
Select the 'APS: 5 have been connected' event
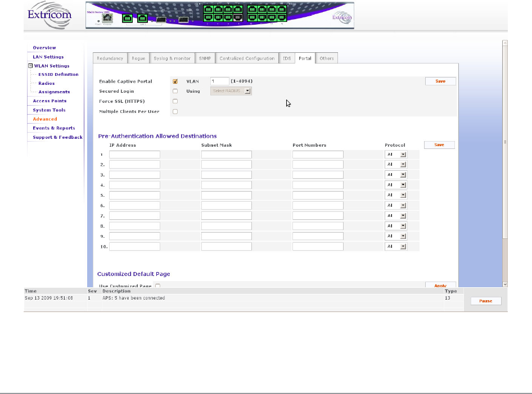(134, 298)
